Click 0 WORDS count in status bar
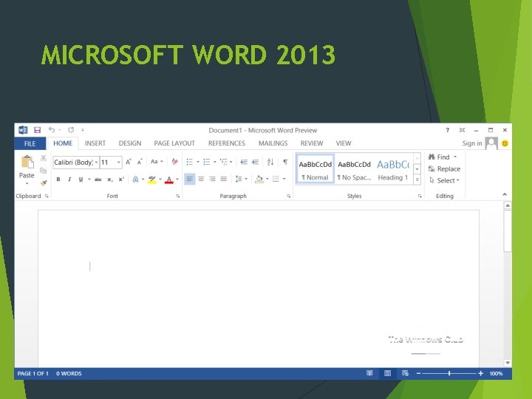Screen dimensions: 532x399 click(69, 373)
